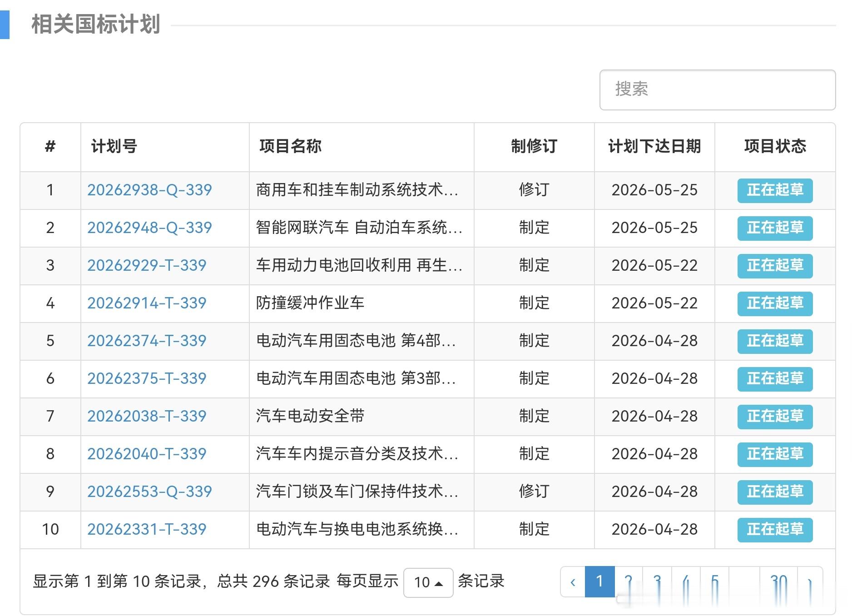This screenshot has height=616, width=852.
Task: Click project name 防撞缓冲作业车
Action: coord(310,303)
